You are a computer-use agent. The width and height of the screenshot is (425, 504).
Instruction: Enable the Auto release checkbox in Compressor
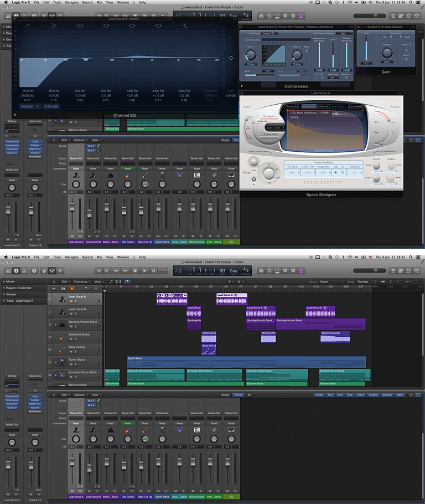[307, 51]
